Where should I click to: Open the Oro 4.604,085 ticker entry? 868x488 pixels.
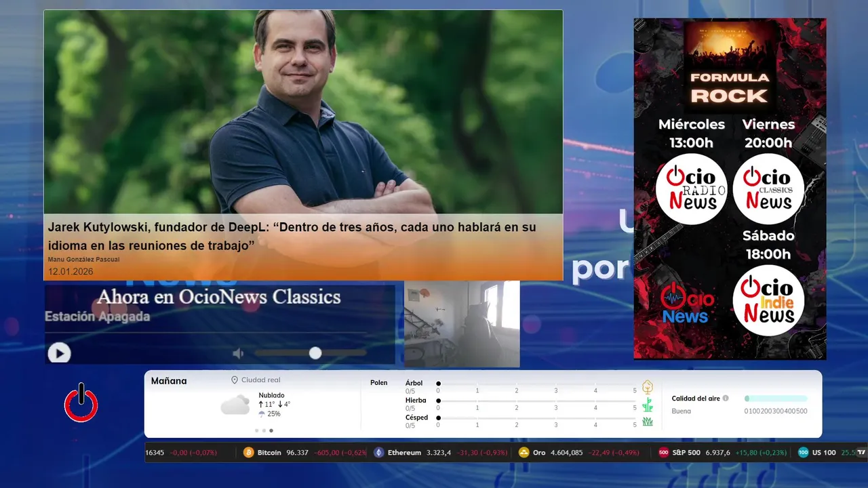coord(579,453)
